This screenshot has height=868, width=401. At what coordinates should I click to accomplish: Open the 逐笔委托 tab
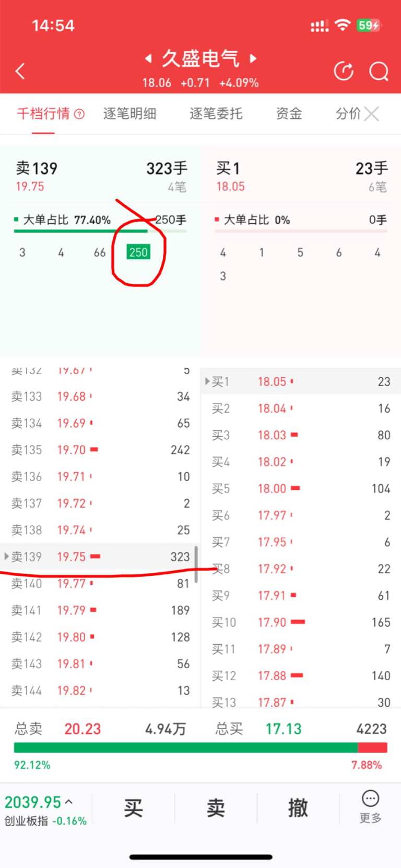click(x=216, y=114)
